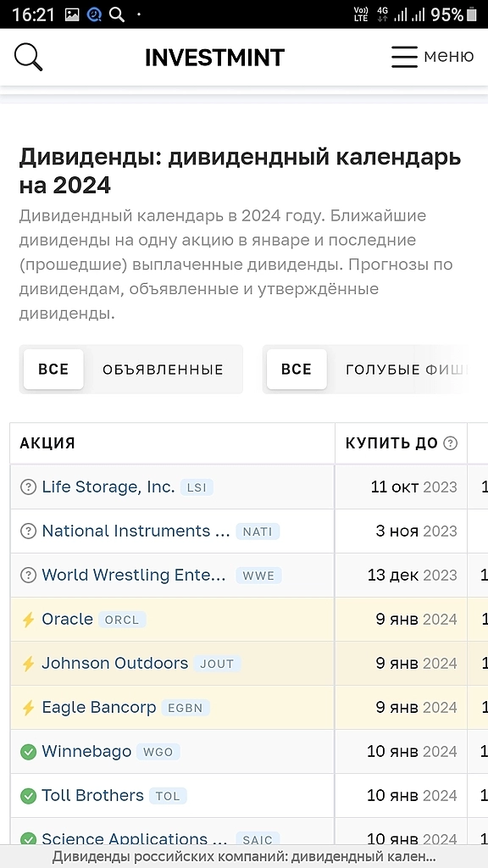Tap the info icon next to КУПИТЬ ДО header
Viewport: 488px width, 868px height.
[x=452, y=442]
